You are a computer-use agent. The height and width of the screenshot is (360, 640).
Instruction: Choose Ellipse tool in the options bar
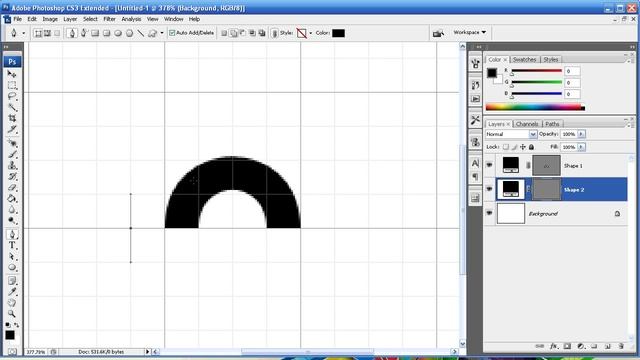pyautogui.click(x=118, y=33)
